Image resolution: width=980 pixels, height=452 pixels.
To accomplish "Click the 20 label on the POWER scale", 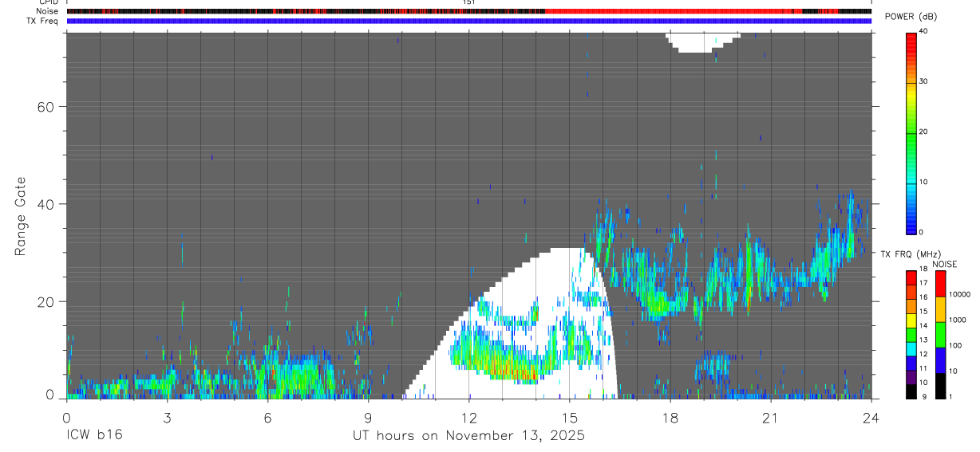I will tap(923, 132).
